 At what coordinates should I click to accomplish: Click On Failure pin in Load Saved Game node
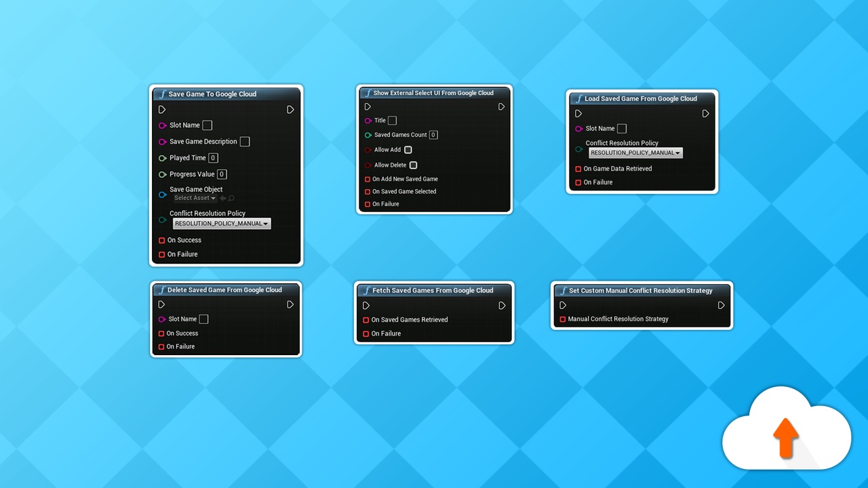click(578, 182)
